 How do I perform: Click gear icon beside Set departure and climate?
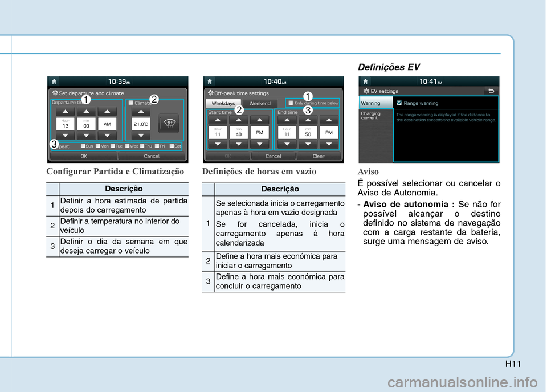tap(55, 93)
